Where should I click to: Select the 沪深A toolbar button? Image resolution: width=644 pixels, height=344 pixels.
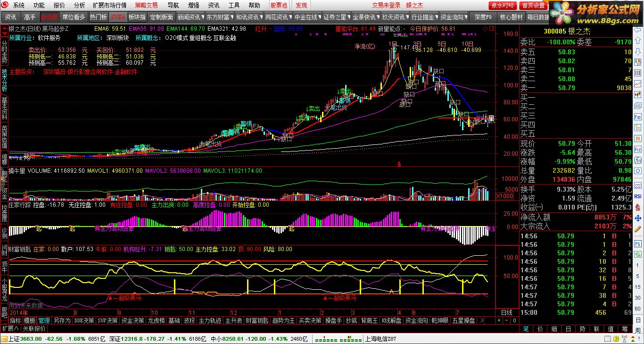click(x=117, y=17)
